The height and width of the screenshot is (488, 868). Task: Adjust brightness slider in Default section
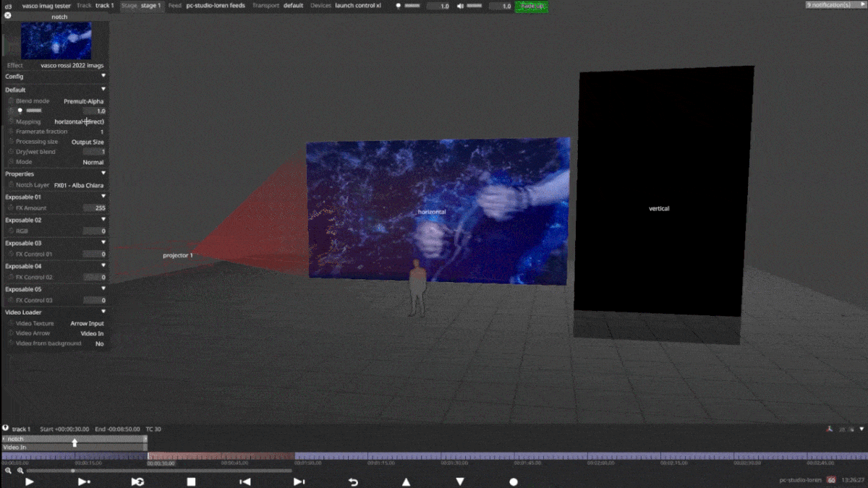tap(34, 111)
